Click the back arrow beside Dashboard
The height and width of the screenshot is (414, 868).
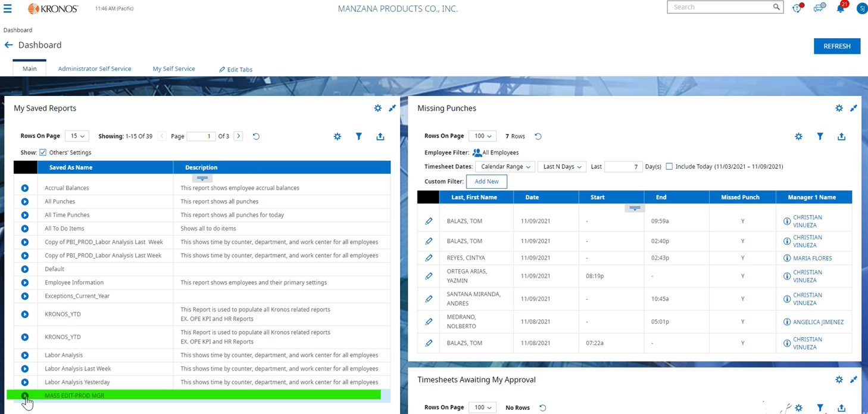[8, 45]
